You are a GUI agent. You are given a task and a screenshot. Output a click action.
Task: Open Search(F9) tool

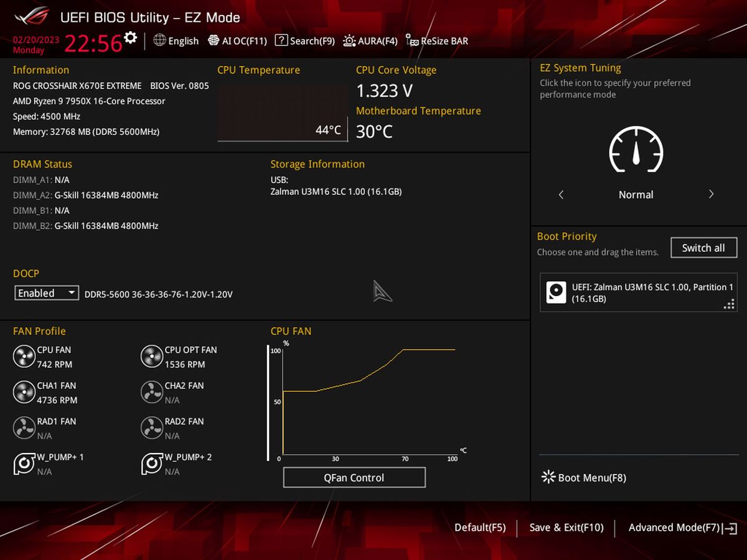tap(304, 41)
